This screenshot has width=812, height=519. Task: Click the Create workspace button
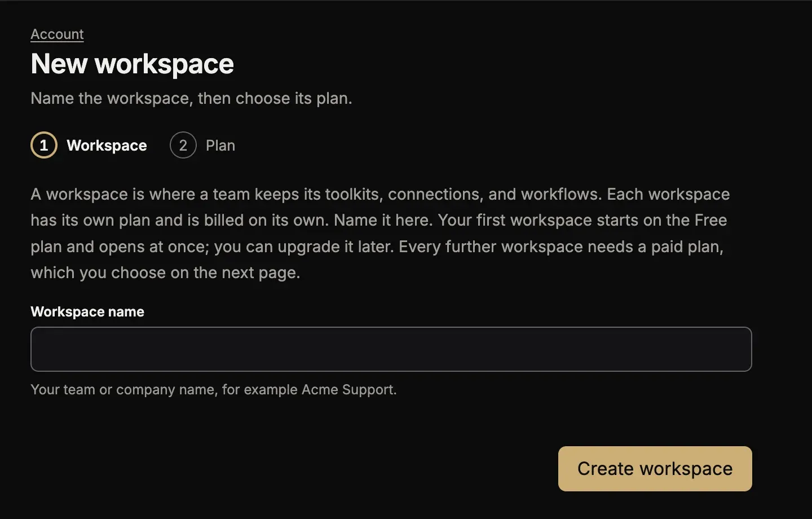point(655,469)
